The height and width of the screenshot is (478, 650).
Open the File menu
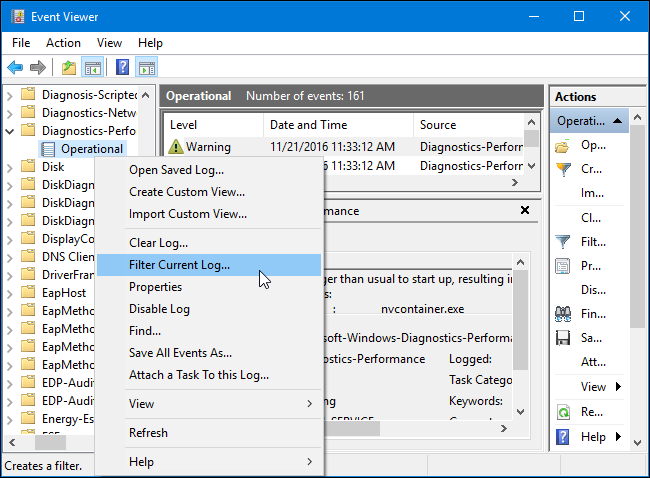point(21,43)
